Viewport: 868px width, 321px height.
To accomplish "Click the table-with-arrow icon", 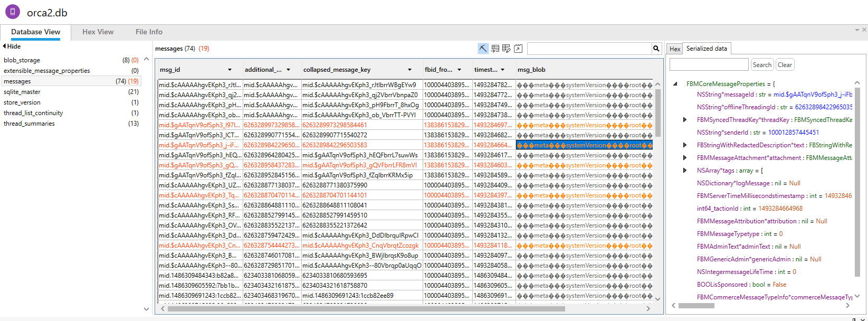I will pos(495,49).
